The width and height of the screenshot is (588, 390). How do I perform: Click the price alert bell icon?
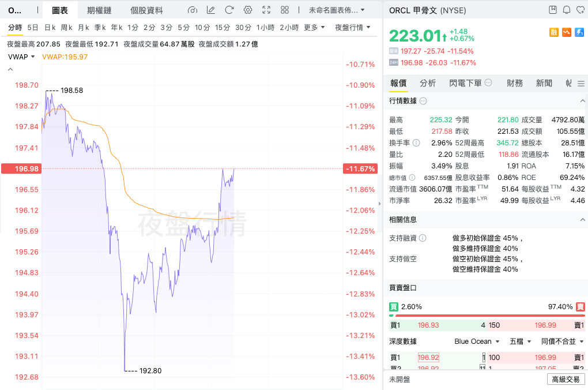click(x=566, y=10)
